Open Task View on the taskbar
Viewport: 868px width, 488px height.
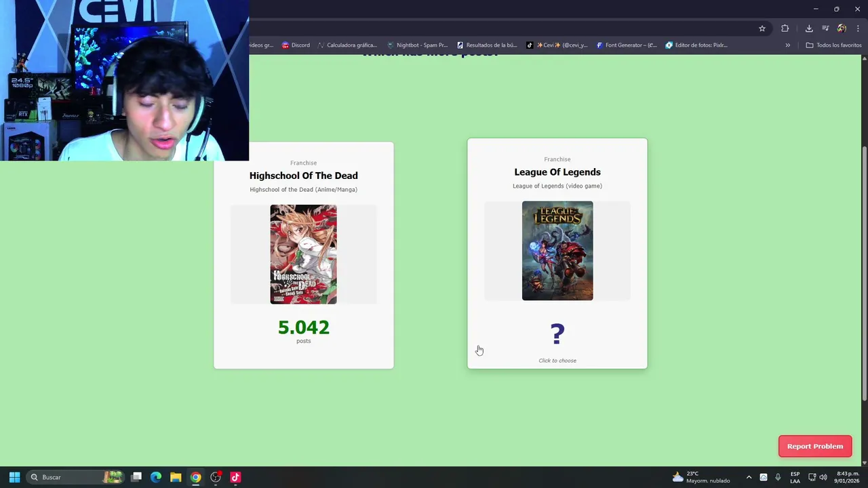coord(136,477)
